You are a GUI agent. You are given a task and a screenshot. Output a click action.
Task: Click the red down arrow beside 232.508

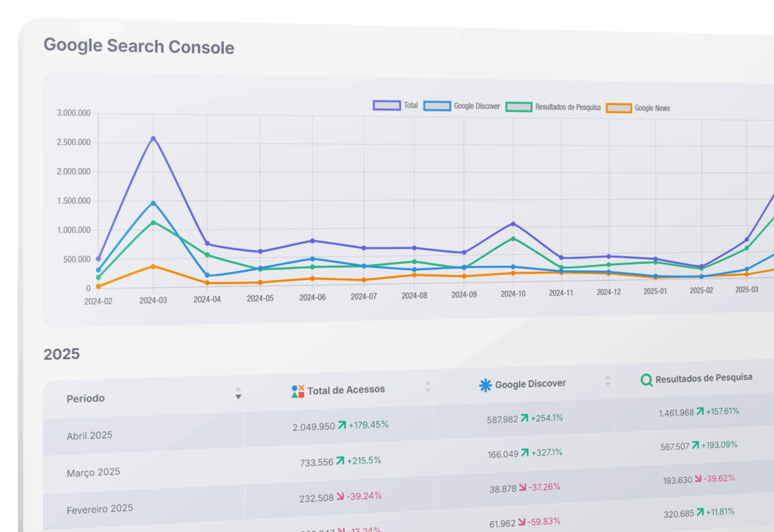click(x=340, y=497)
